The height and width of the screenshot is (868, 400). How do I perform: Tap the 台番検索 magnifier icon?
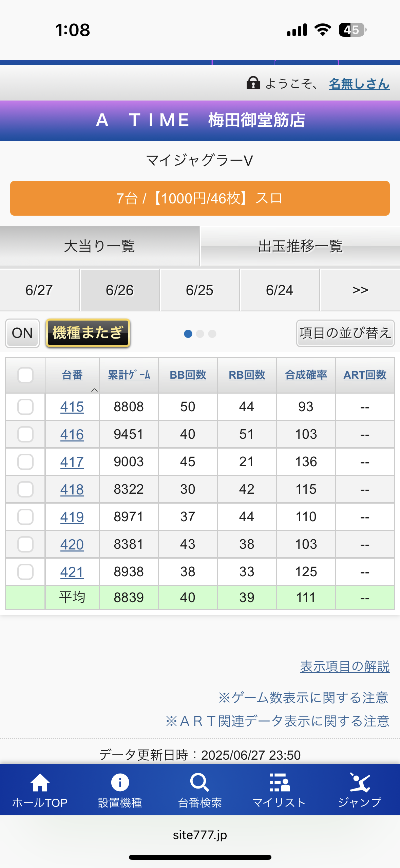199,782
